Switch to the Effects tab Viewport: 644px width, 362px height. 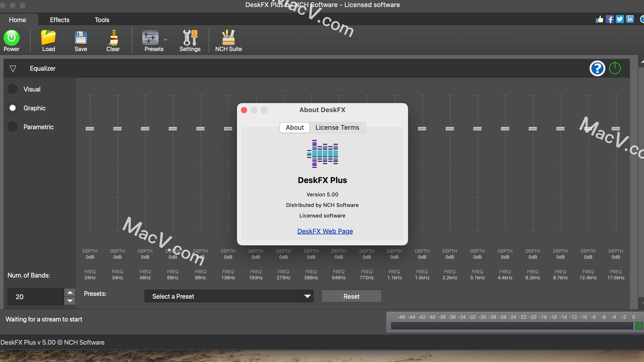(x=60, y=20)
